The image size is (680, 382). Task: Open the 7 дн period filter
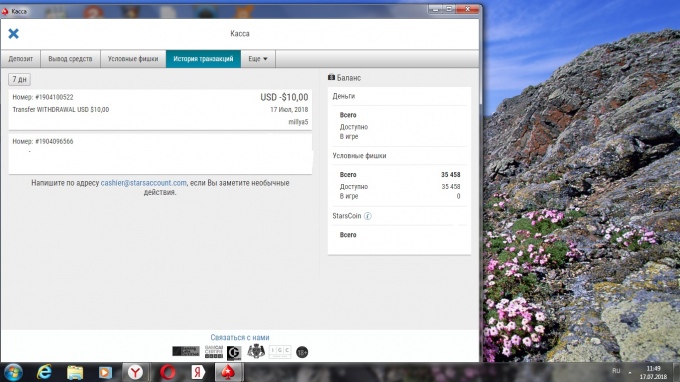click(20, 79)
